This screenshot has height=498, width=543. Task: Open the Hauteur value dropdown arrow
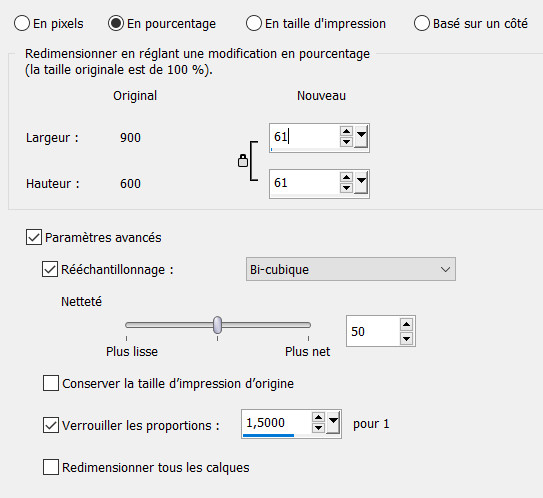(361, 183)
